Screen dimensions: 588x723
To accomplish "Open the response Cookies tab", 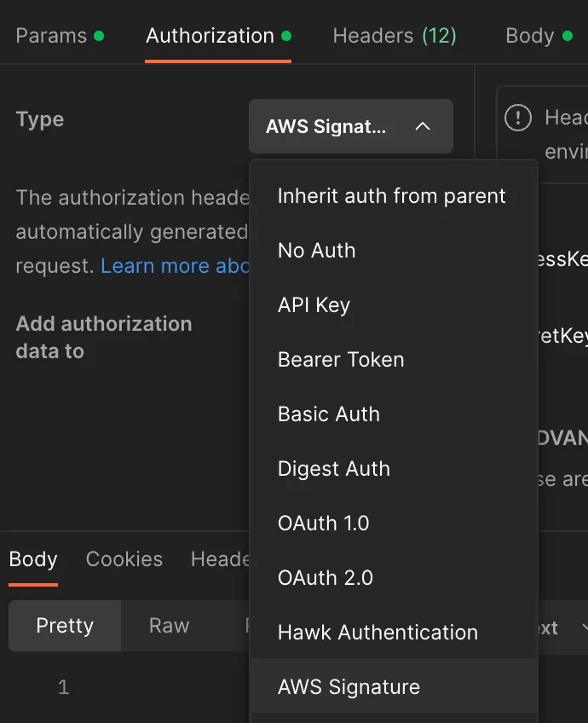I will click(124, 559).
